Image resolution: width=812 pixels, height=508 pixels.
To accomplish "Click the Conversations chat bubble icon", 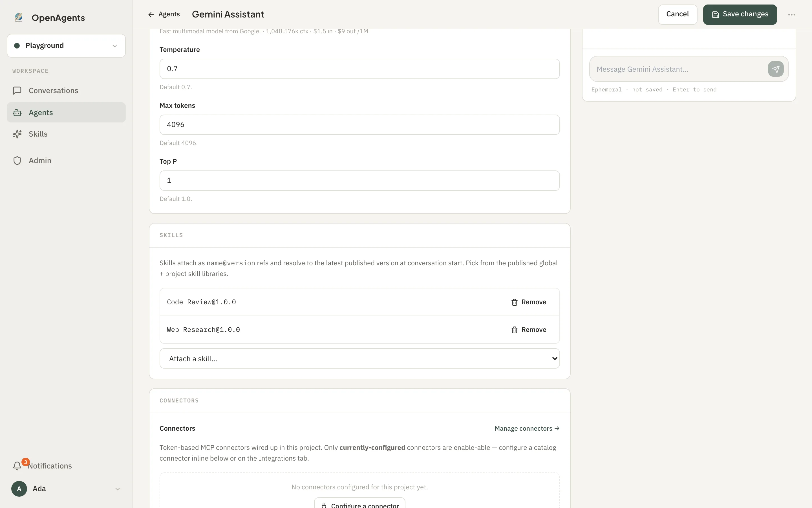I will pyautogui.click(x=17, y=90).
